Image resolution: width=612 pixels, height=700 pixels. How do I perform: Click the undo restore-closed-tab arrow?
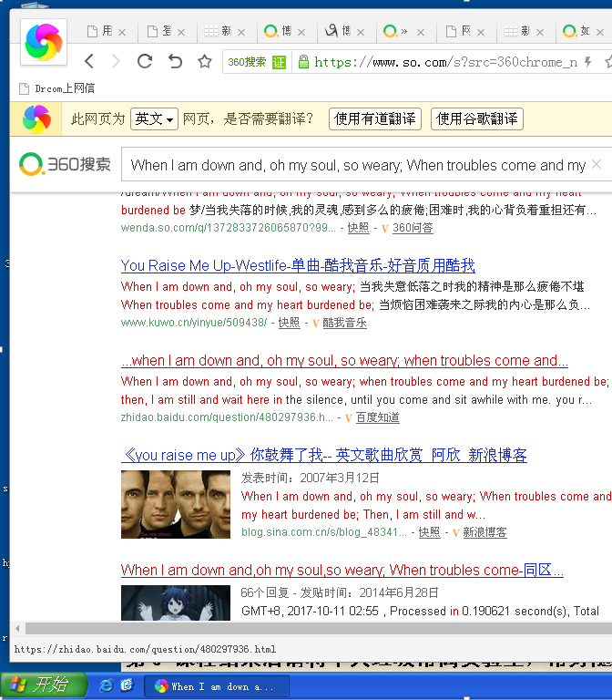pos(175,61)
